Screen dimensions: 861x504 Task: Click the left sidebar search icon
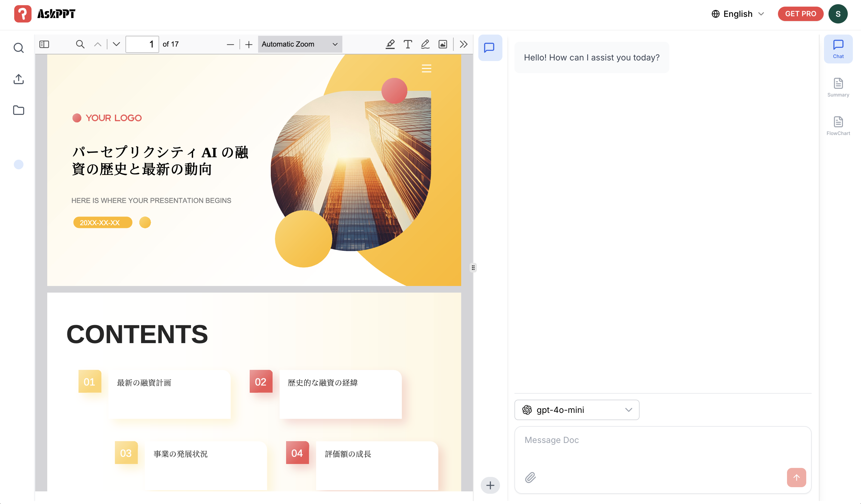pos(18,48)
